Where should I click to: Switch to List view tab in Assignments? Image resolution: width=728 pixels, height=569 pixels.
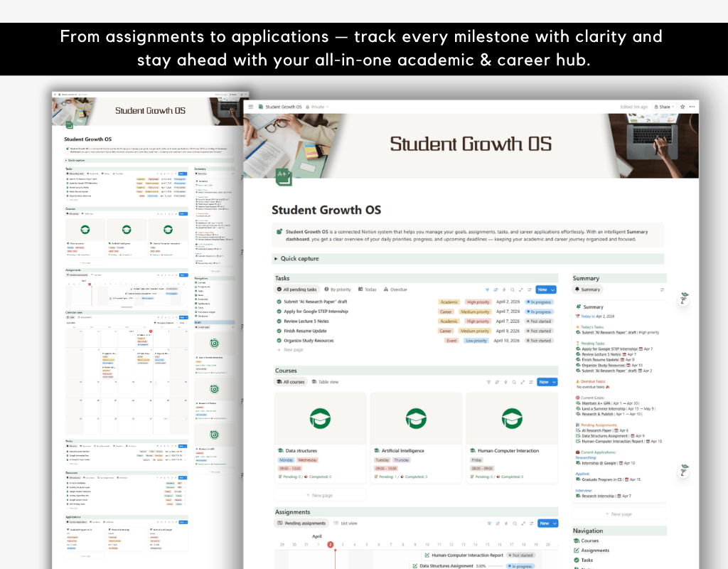[x=346, y=523]
